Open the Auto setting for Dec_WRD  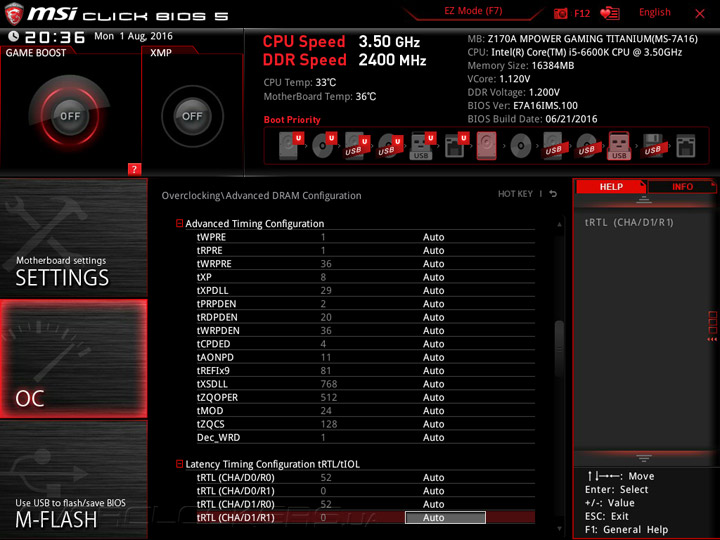(x=433, y=437)
